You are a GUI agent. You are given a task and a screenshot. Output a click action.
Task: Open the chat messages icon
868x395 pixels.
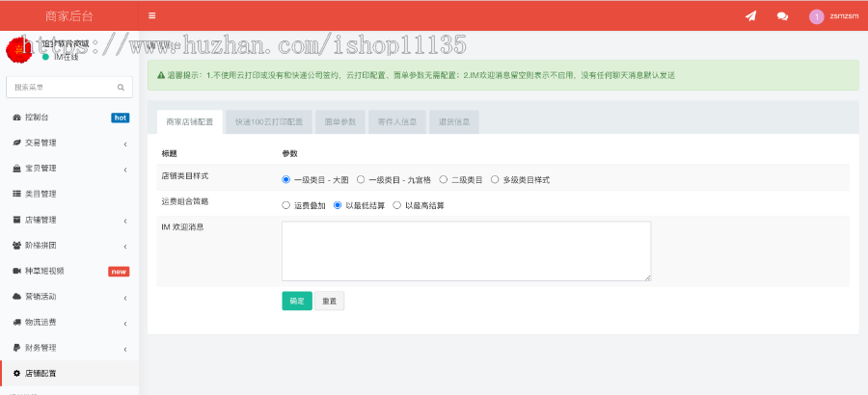click(x=782, y=16)
